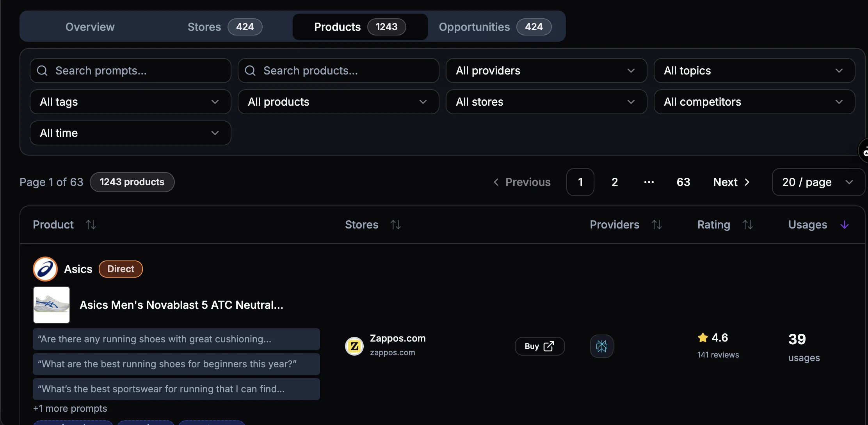
Task: Toggle sorting on the Providers column
Action: coord(657,224)
